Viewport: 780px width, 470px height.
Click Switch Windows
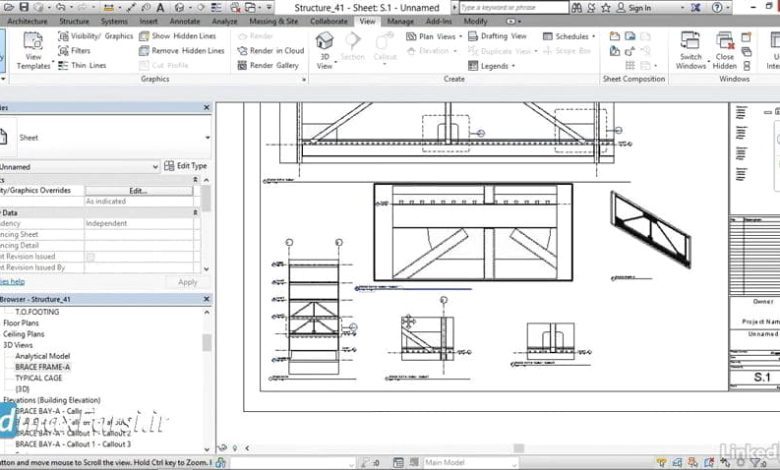(691, 51)
